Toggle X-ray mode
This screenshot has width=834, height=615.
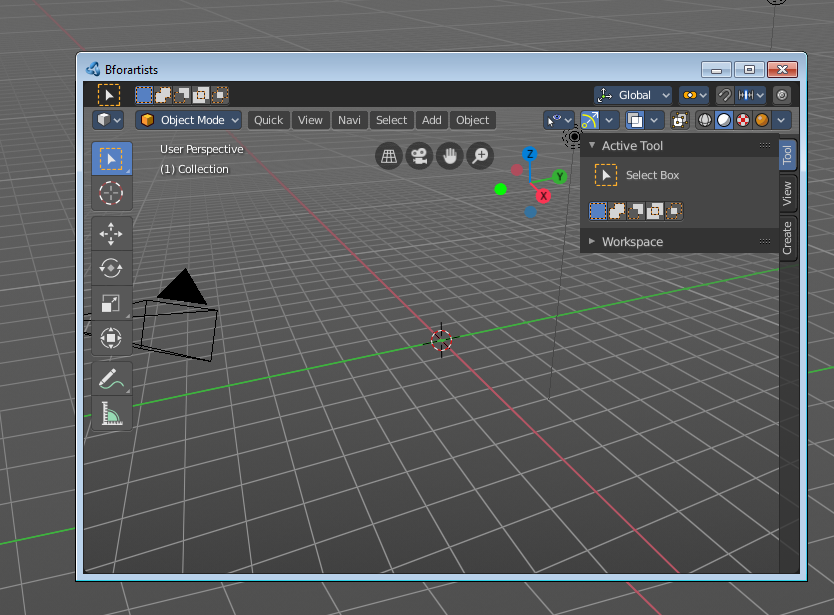680,120
